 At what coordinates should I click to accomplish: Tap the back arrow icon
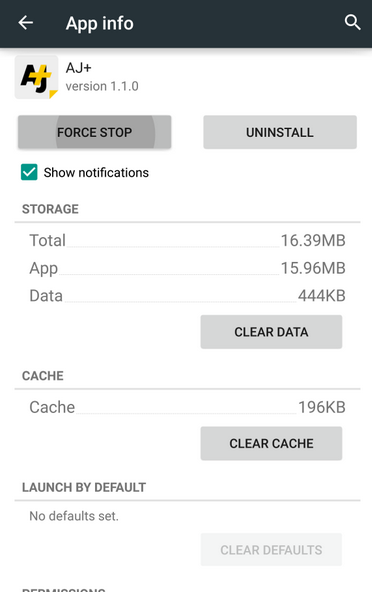(26, 23)
